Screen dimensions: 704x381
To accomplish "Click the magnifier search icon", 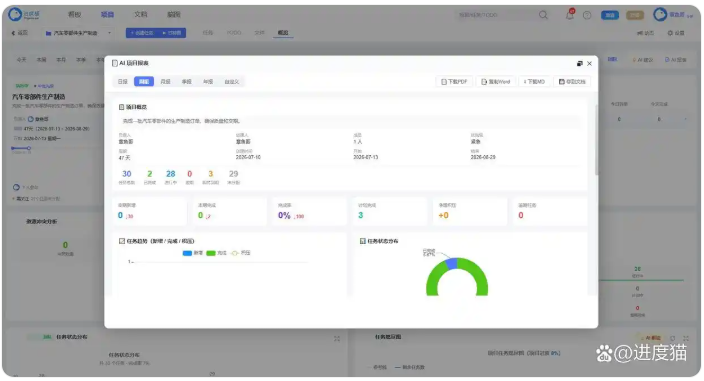I will tap(543, 15).
